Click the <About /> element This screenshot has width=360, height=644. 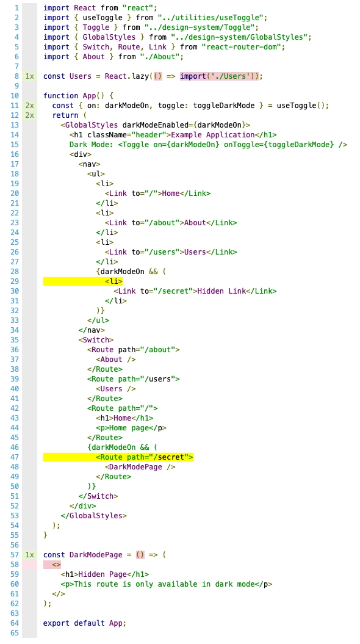pos(116,360)
